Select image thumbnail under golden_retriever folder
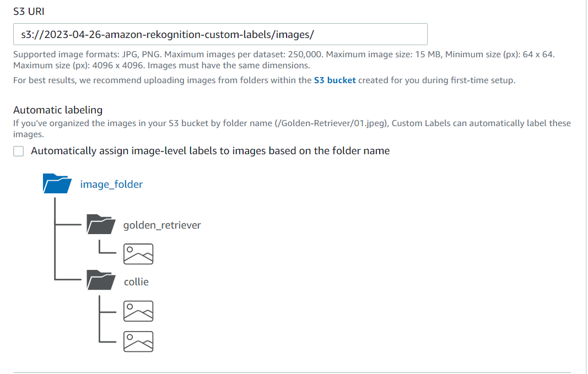588x374 pixels. pyautogui.click(x=138, y=254)
